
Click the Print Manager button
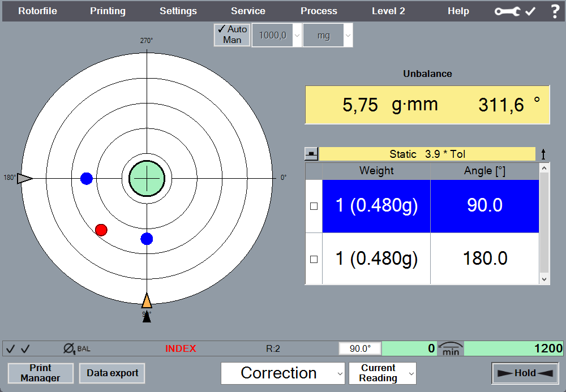[41, 373]
